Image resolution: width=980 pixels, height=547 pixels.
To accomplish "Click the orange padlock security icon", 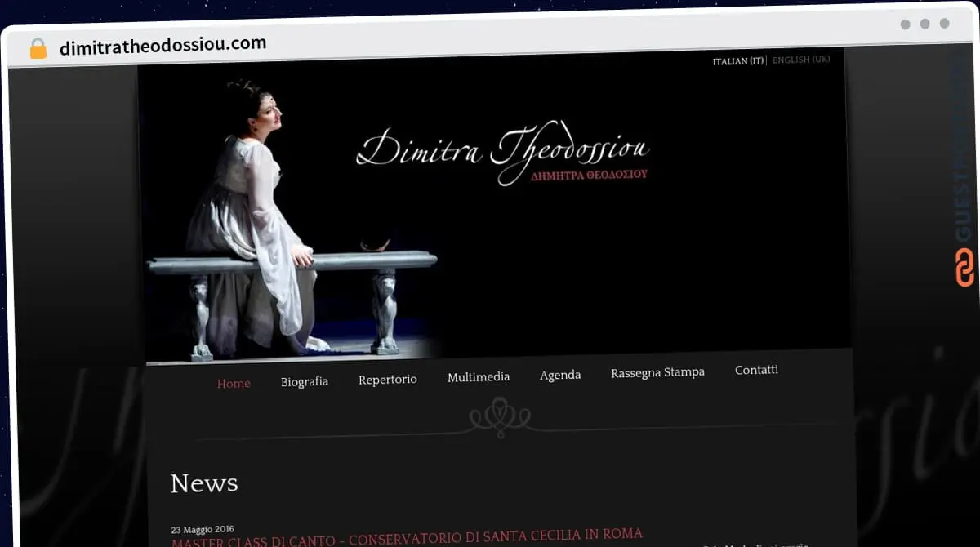I will coord(38,48).
